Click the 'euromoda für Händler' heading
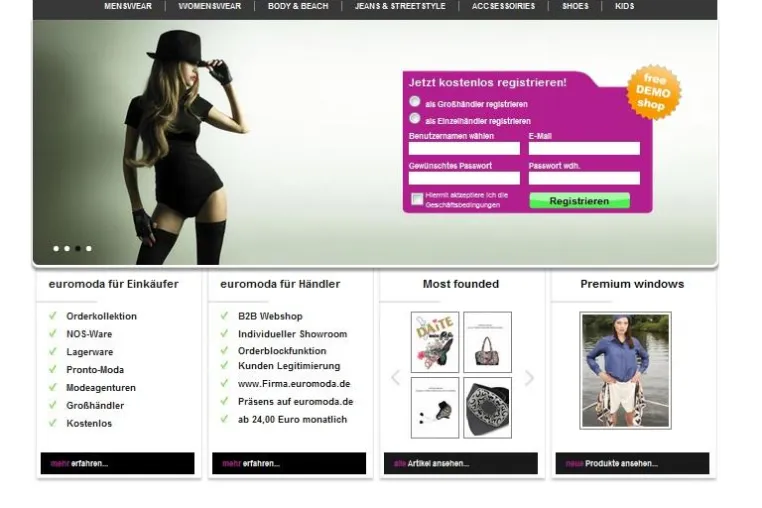This screenshot has width=762, height=508. (x=280, y=284)
